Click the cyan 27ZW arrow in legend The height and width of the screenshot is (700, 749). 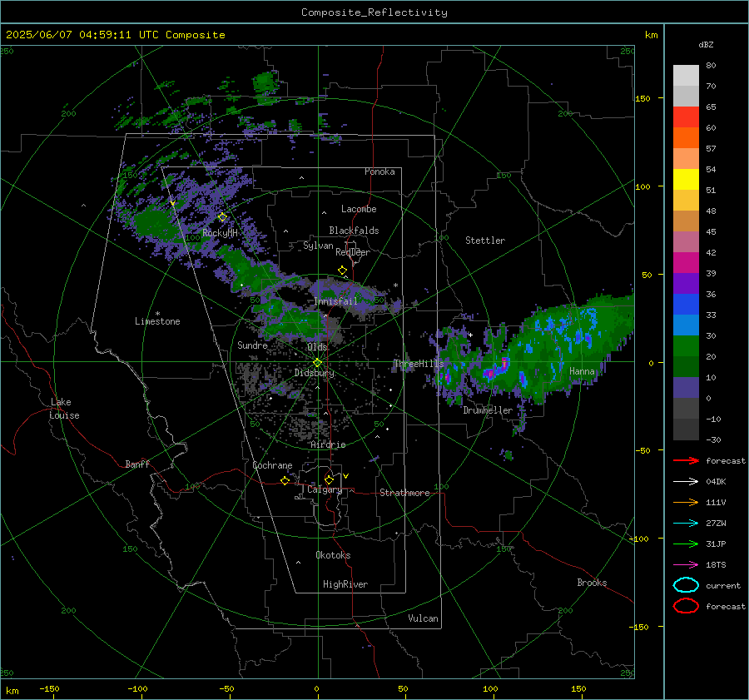(686, 524)
